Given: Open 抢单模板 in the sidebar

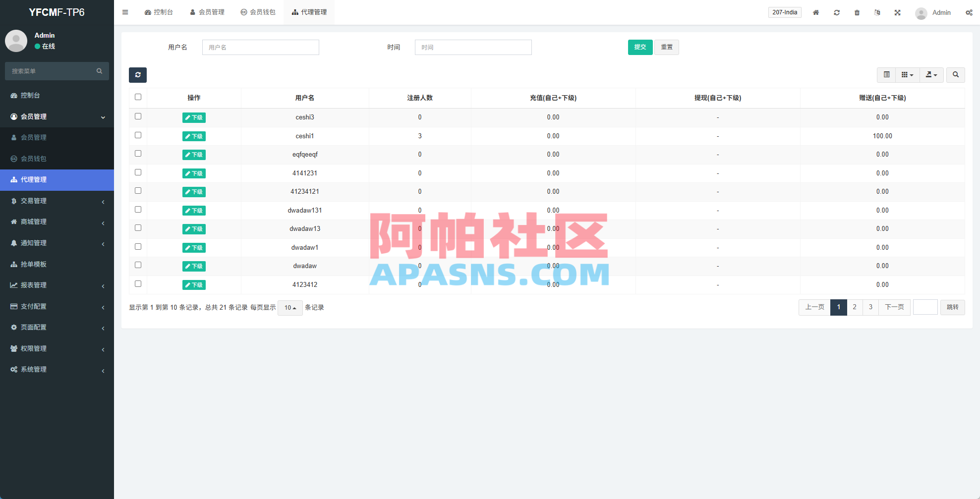Looking at the screenshot, I should [x=57, y=264].
